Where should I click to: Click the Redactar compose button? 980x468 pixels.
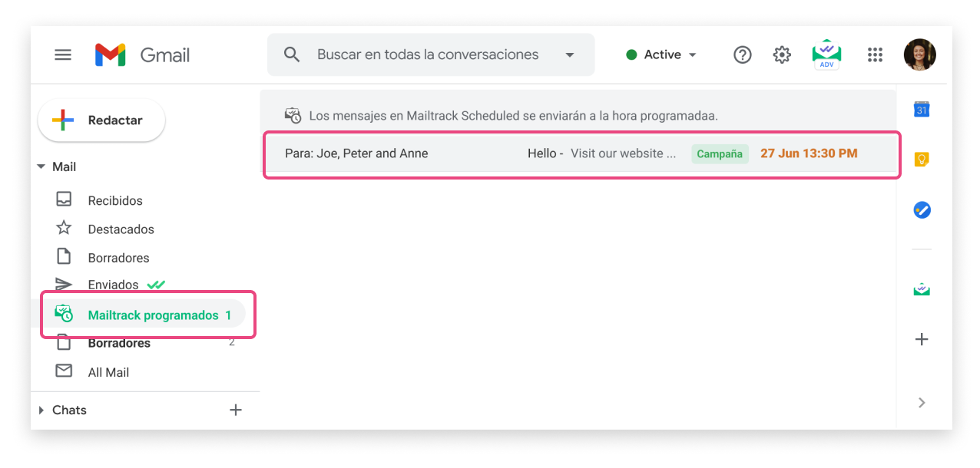pos(101,120)
